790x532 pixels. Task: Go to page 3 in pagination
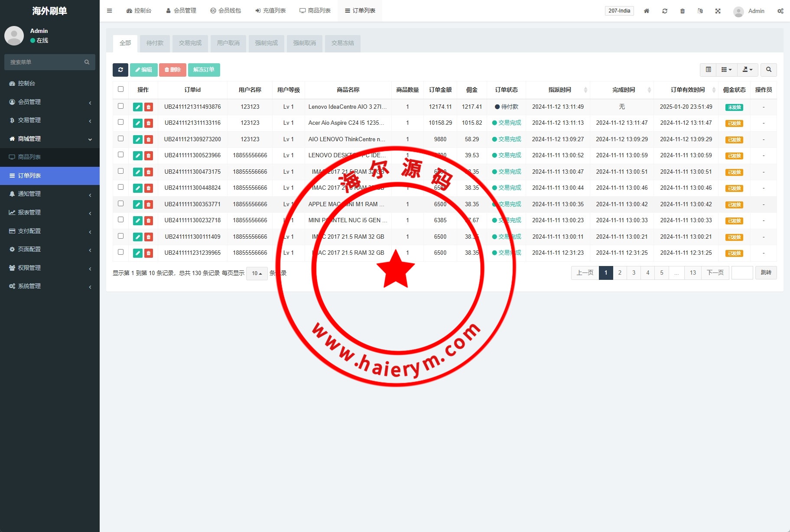coord(634,273)
